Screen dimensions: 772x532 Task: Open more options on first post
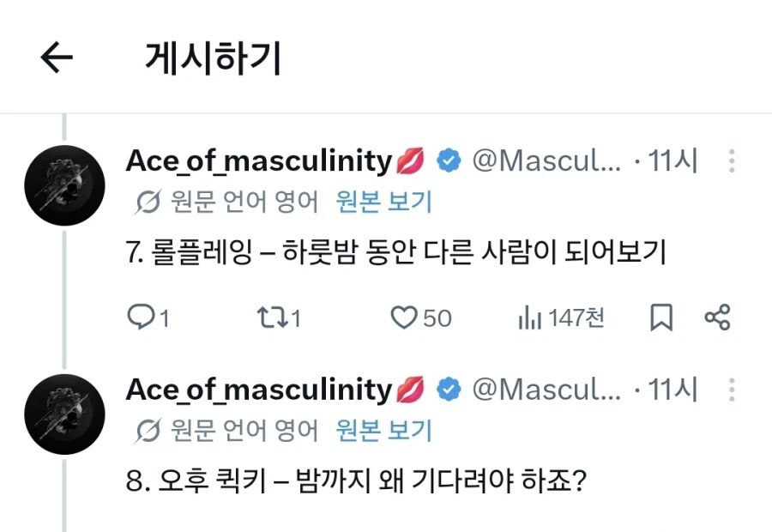[732, 161]
